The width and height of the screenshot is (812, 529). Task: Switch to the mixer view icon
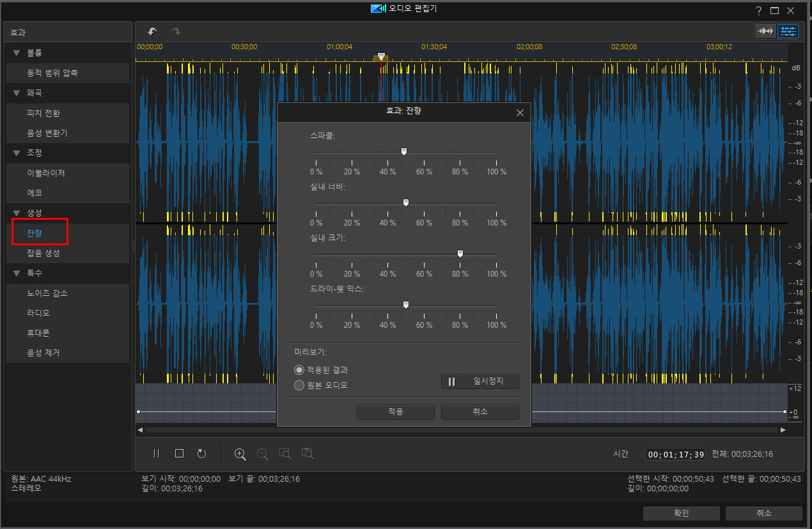pyautogui.click(x=788, y=31)
